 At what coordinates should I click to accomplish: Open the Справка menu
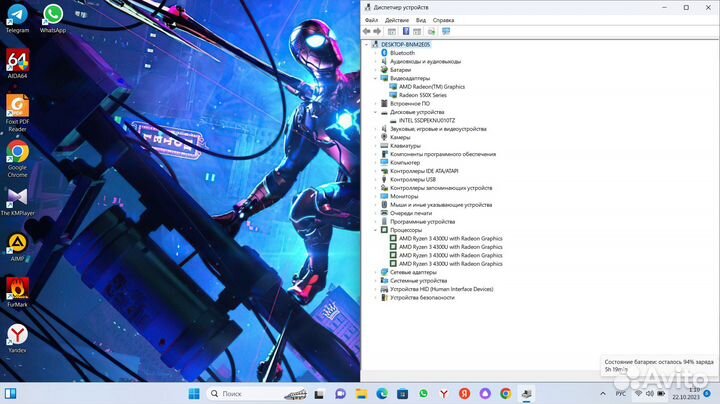click(443, 20)
